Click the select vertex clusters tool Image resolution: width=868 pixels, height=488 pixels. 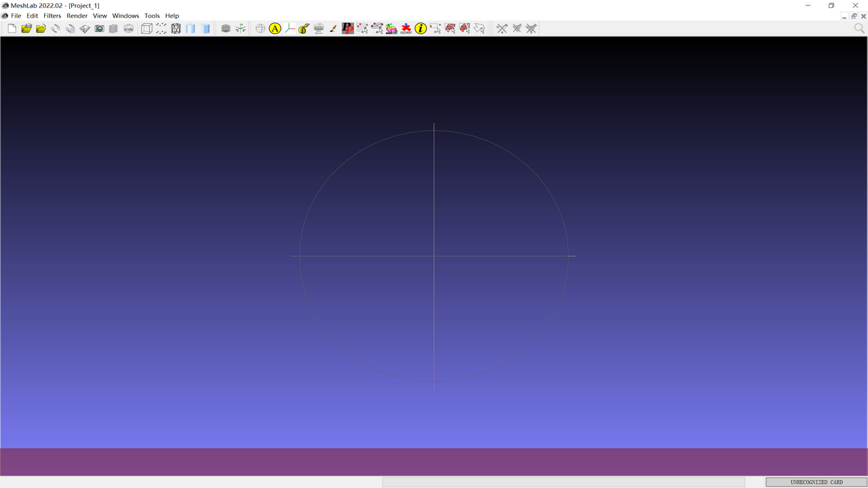pyautogui.click(x=377, y=28)
